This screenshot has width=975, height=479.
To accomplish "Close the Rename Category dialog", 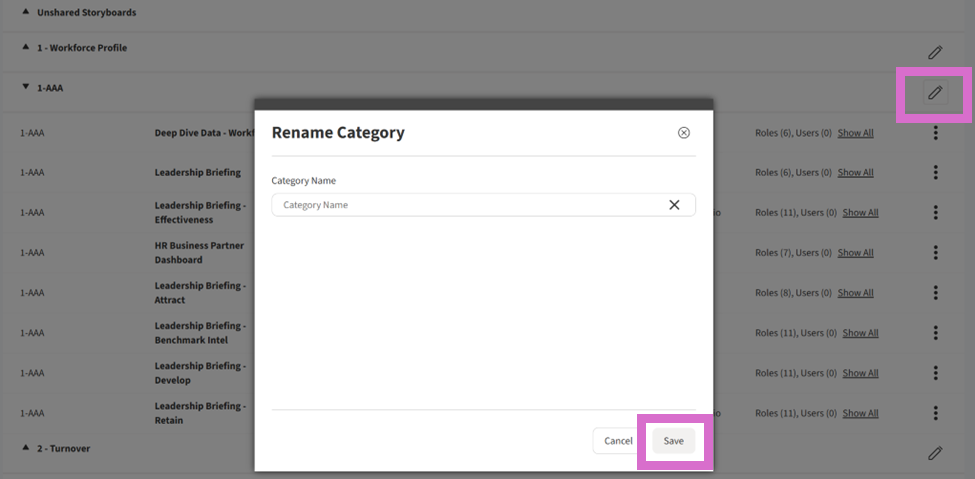I will 684,133.
